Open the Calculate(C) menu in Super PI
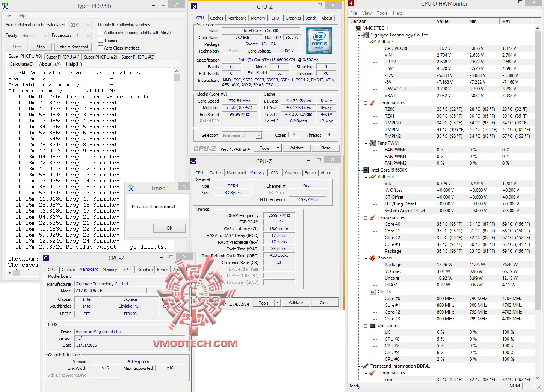The height and width of the screenshot is (392, 544). [21, 64]
